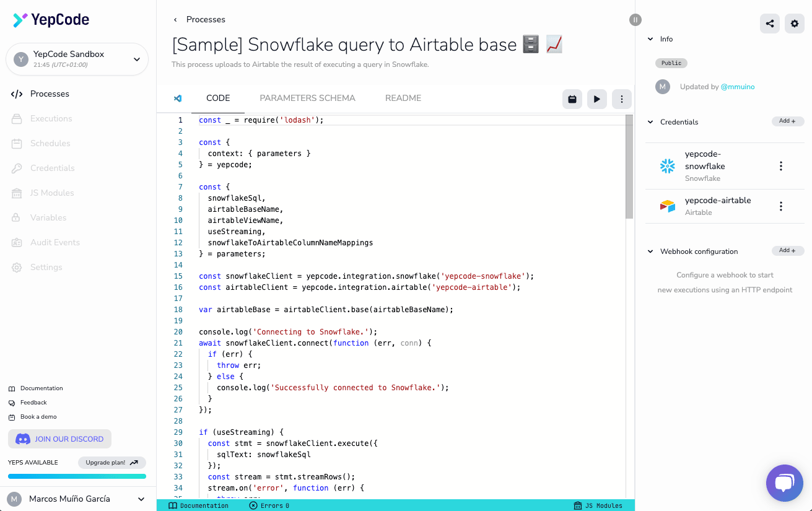Image resolution: width=812 pixels, height=511 pixels.
Task: Click the back chevron before Processes
Action: (175, 20)
